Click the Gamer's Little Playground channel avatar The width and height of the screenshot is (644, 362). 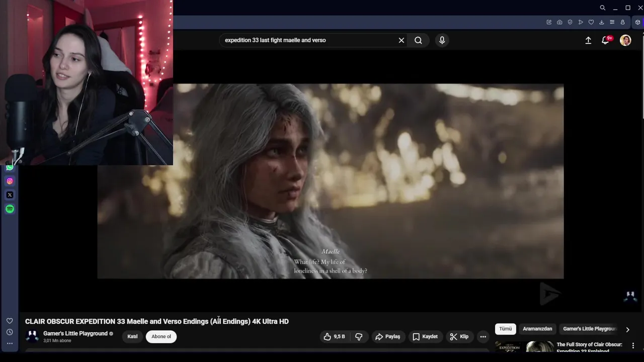32,336
